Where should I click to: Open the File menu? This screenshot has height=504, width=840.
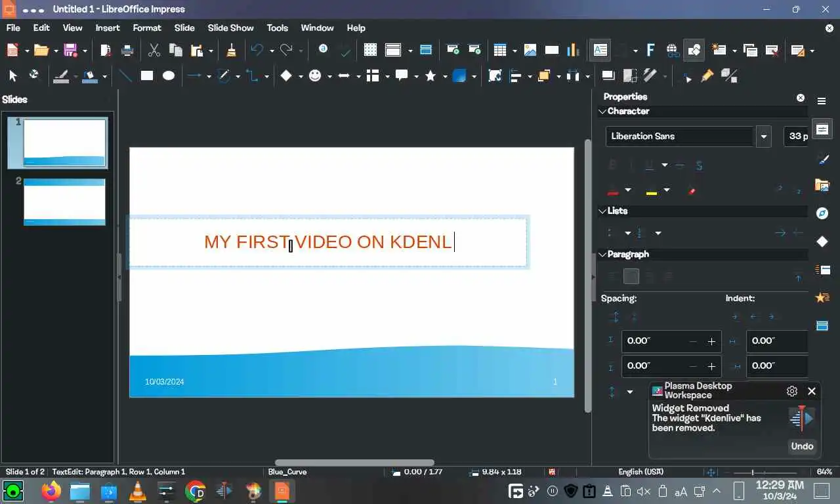pyautogui.click(x=13, y=28)
